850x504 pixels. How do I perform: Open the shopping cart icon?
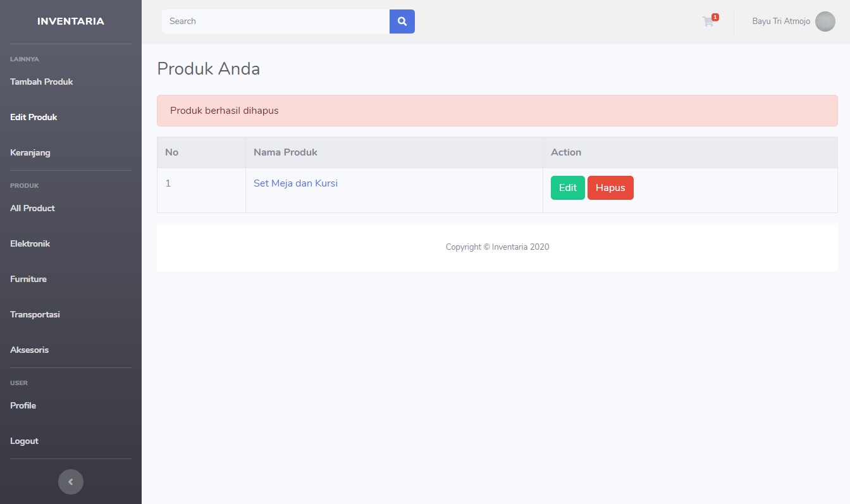tap(708, 22)
